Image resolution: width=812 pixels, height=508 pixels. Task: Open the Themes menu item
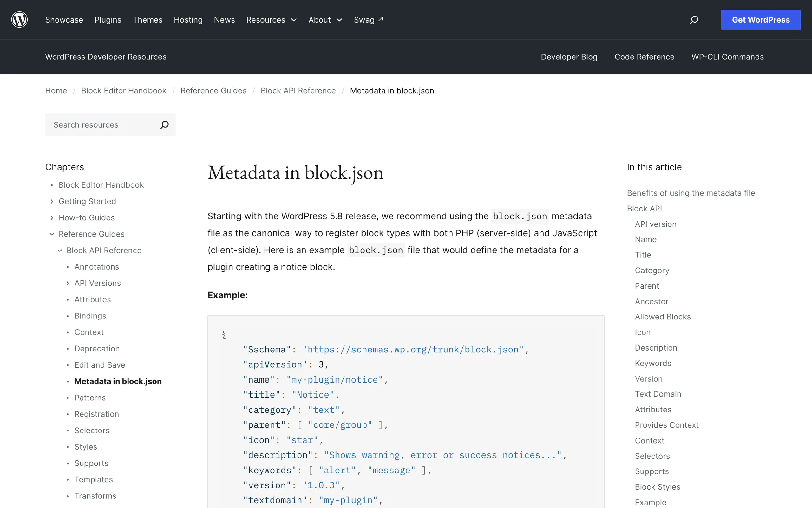click(147, 20)
